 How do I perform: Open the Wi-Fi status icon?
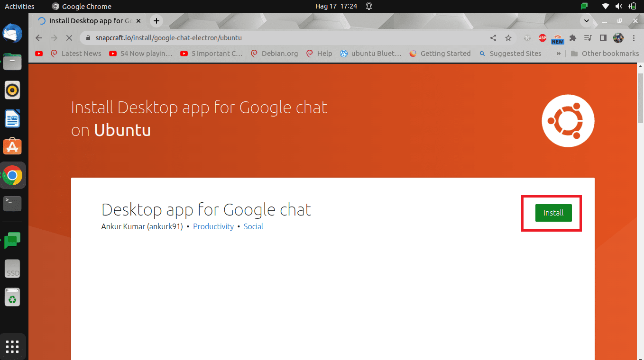point(606,6)
